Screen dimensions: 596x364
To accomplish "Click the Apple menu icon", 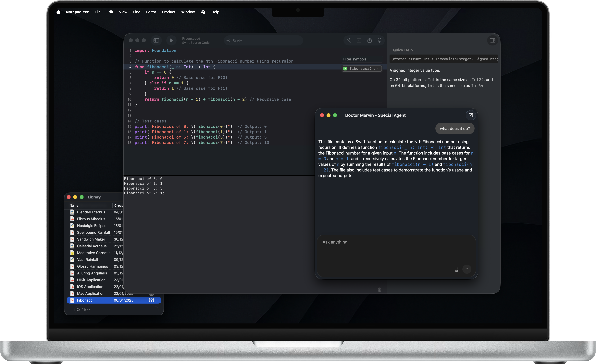I will click(58, 12).
